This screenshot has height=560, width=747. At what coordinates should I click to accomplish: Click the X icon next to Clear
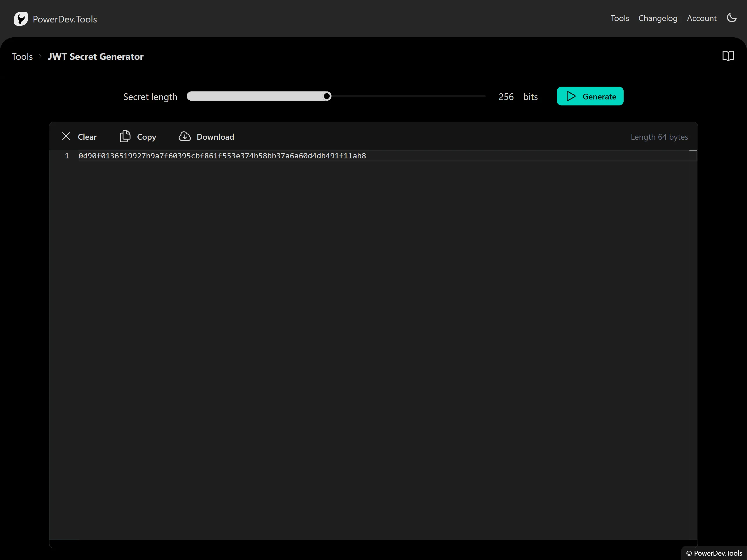(66, 136)
